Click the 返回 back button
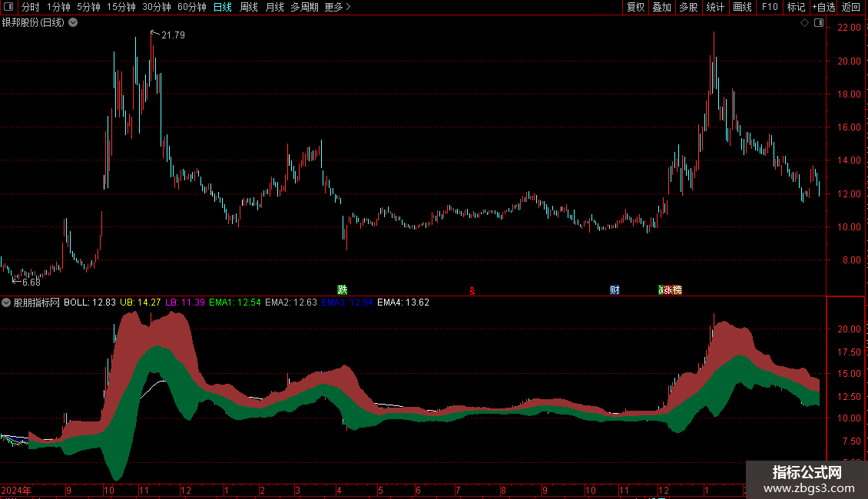The image size is (868, 499). pos(851,7)
